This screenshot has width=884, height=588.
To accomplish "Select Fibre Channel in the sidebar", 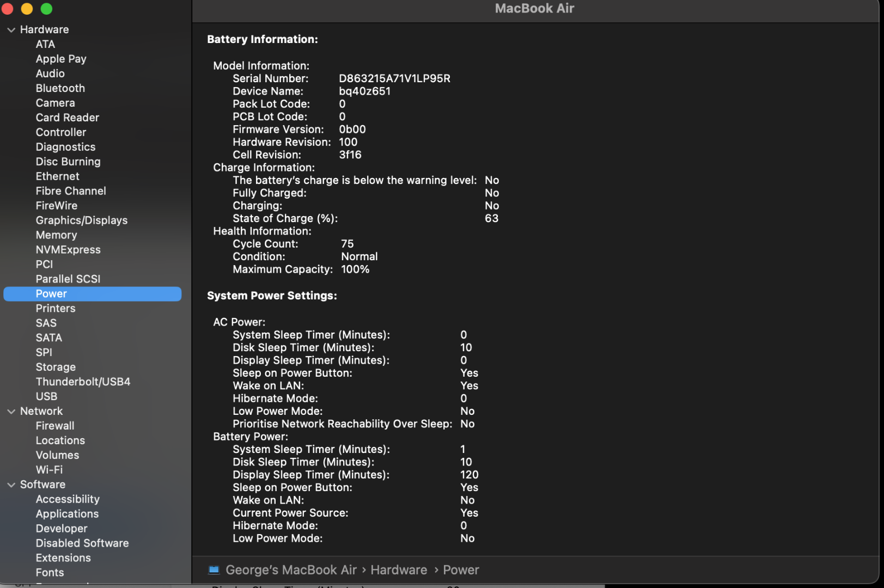I will 71,191.
